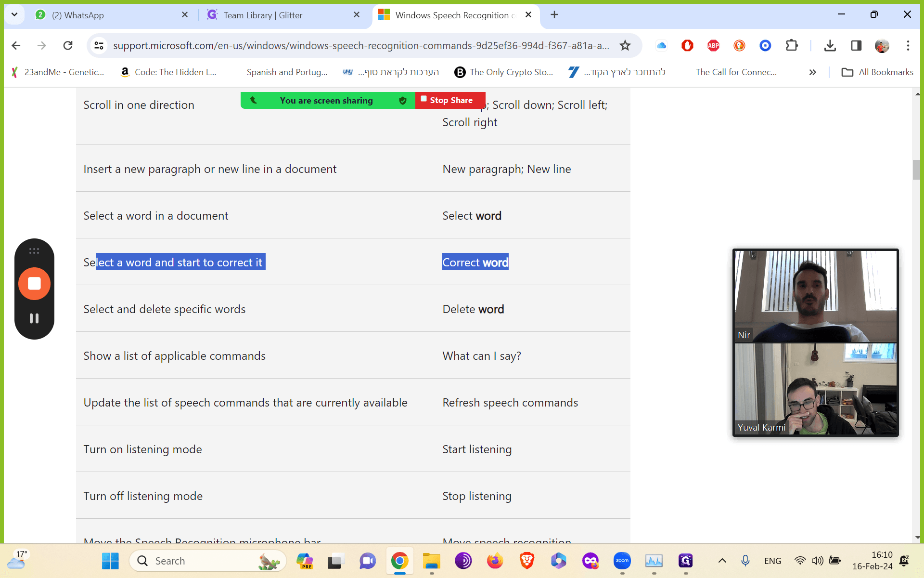The height and width of the screenshot is (578, 924).
Task: Click the taskbar Search box
Action: (x=208, y=561)
